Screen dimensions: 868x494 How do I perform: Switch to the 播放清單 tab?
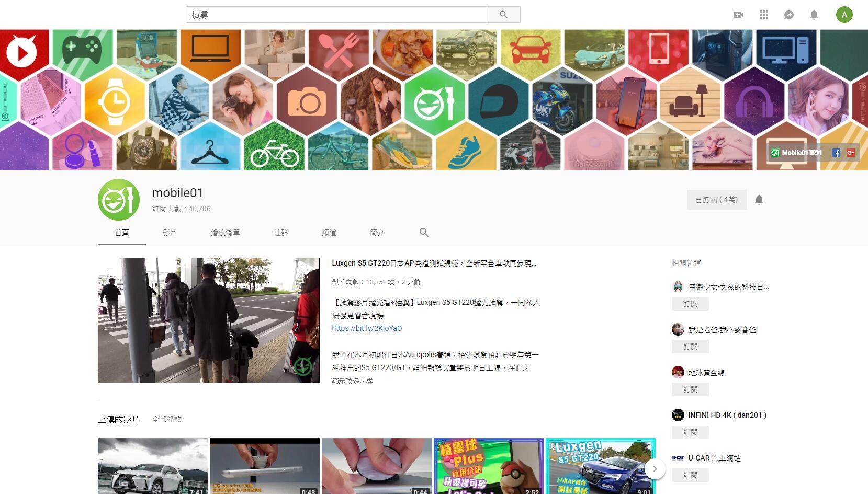tap(226, 233)
